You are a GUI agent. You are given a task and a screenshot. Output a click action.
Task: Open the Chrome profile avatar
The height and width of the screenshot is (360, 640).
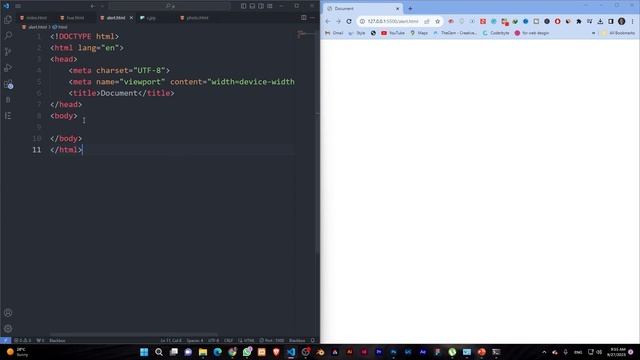click(621, 21)
